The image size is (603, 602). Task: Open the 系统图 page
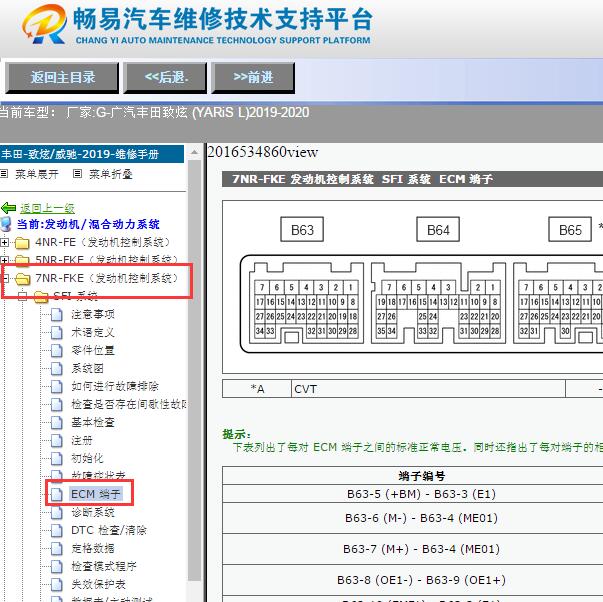click(87, 369)
